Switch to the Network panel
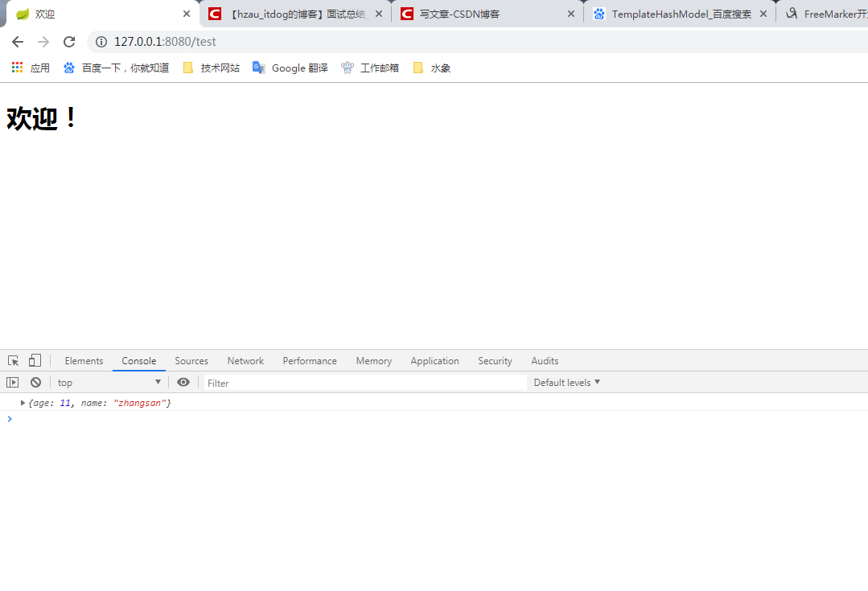 tap(245, 360)
